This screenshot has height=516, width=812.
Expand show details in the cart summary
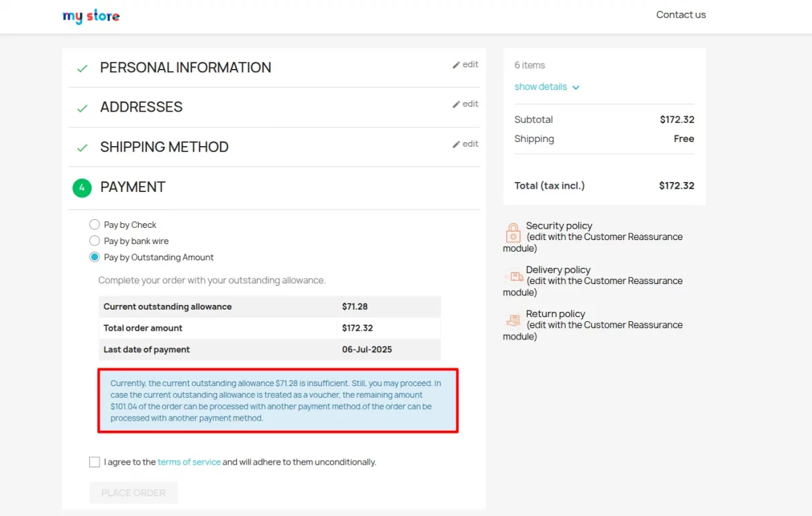click(x=541, y=87)
